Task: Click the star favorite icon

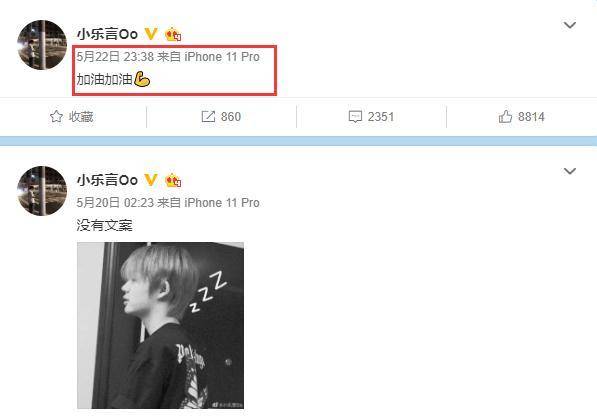Action: (56, 117)
